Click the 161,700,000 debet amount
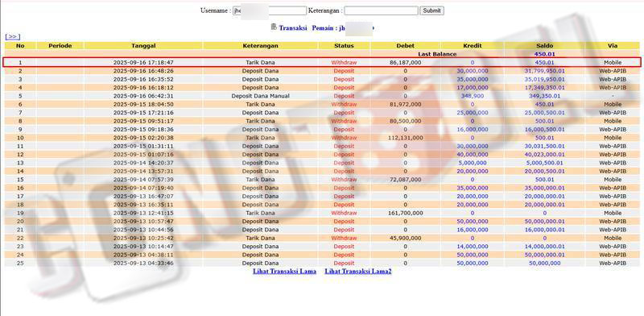This screenshot has width=644, height=316. point(406,213)
